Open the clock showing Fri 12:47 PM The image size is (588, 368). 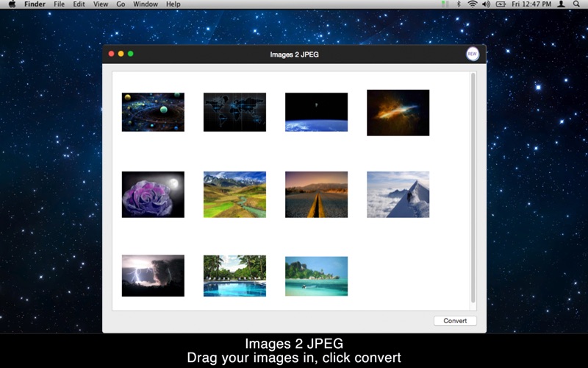(531, 4)
